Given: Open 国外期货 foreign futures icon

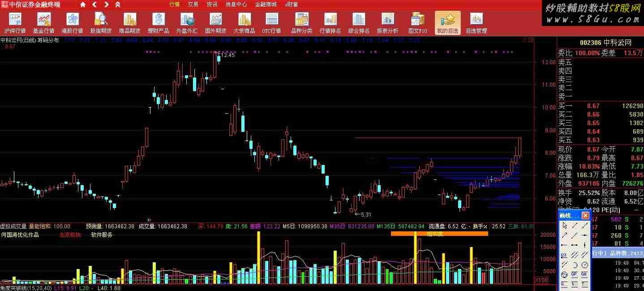Looking at the screenshot, I should 215,23.
